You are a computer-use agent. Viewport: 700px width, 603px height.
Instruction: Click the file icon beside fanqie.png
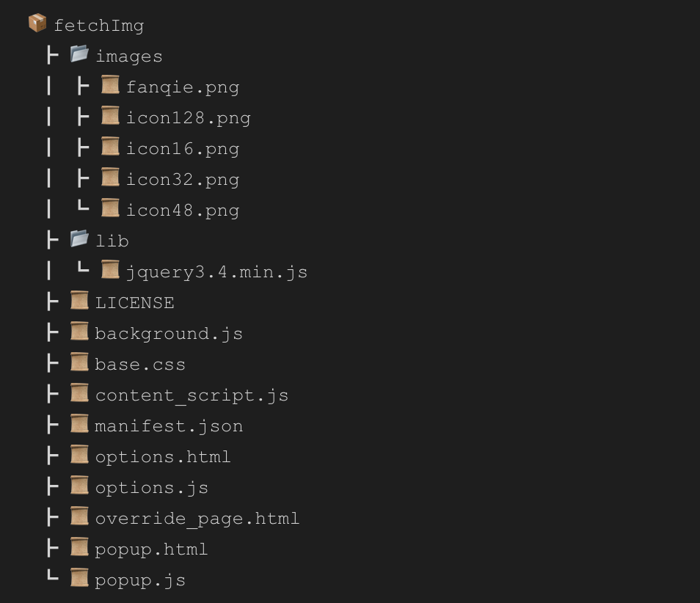(x=110, y=86)
